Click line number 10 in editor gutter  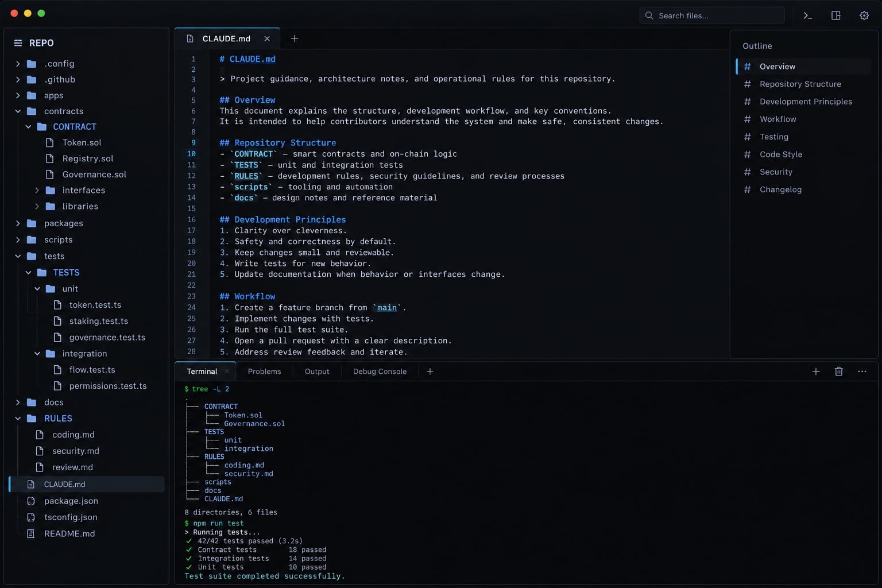point(191,154)
